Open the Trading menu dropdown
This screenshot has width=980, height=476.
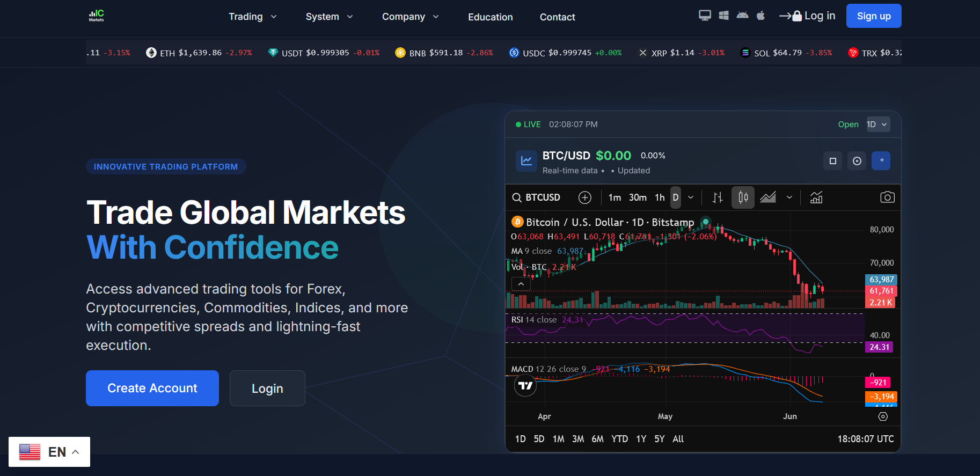tap(253, 17)
